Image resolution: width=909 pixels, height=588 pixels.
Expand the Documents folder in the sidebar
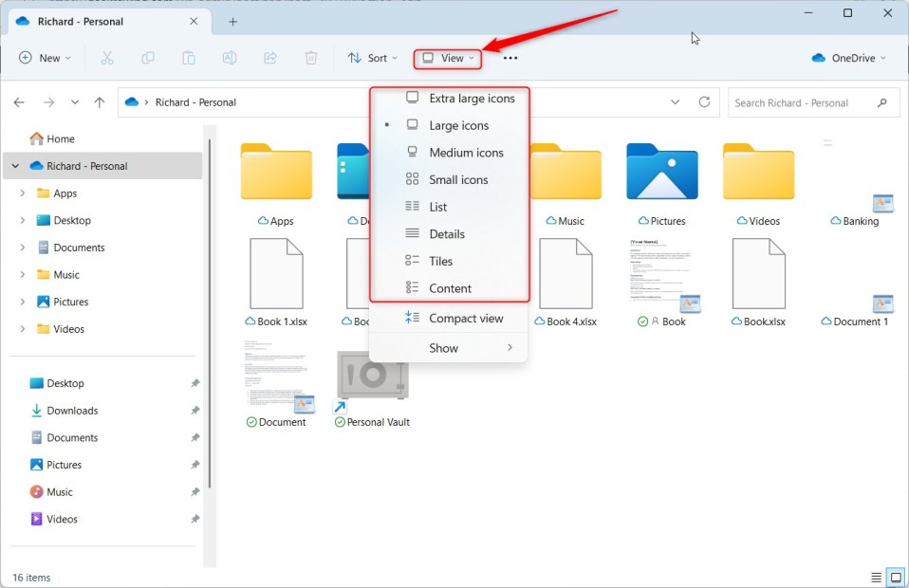point(22,248)
